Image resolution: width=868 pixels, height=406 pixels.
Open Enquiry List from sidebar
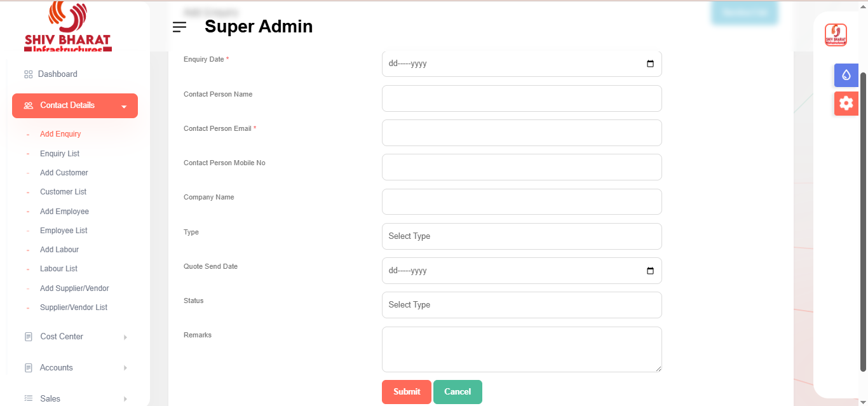pos(60,154)
